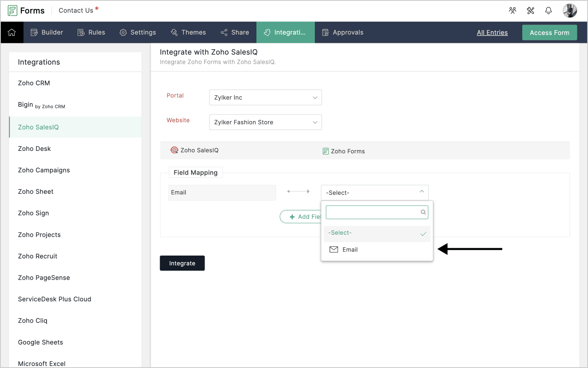The image size is (588, 368).
Task: Click the Portal field label
Action: click(x=175, y=95)
